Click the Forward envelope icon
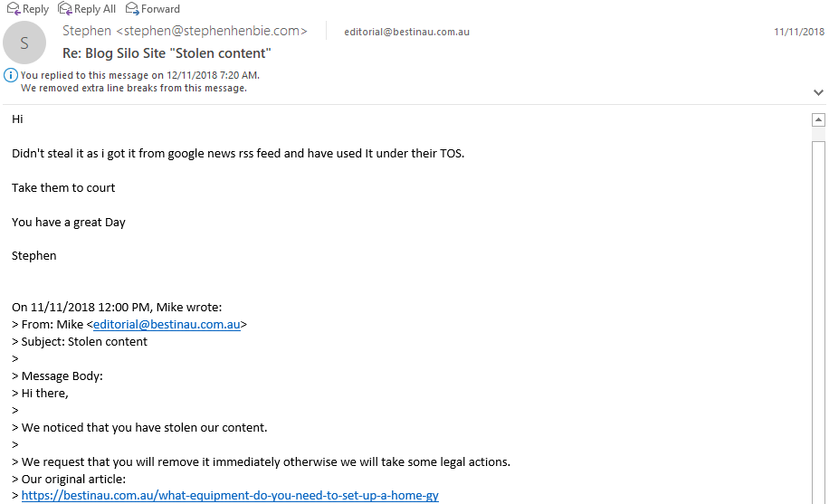 click(x=131, y=8)
